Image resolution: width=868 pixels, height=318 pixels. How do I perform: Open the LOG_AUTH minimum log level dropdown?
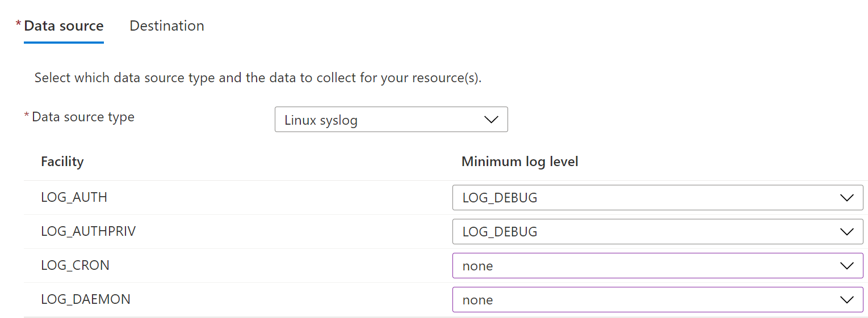(657, 198)
